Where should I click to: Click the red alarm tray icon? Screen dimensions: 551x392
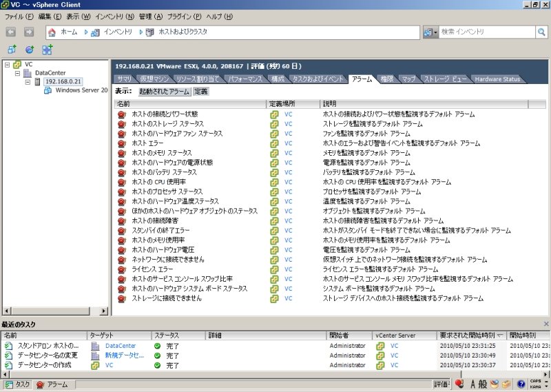[x=459, y=384]
